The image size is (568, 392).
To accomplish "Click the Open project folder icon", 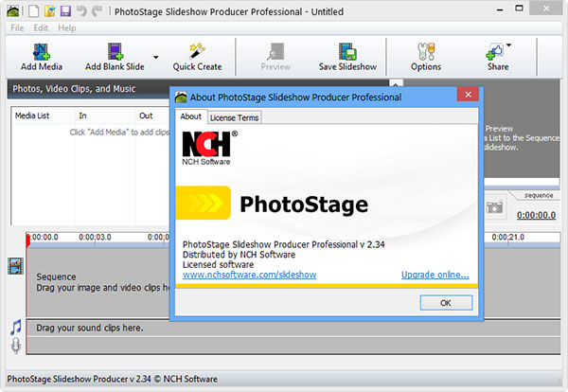I will click(x=49, y=11).
